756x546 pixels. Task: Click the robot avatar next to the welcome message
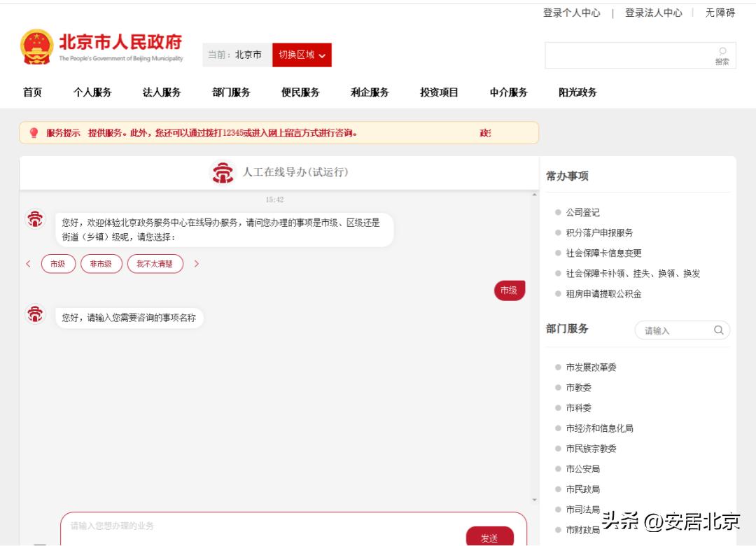(x=34, y=219)
